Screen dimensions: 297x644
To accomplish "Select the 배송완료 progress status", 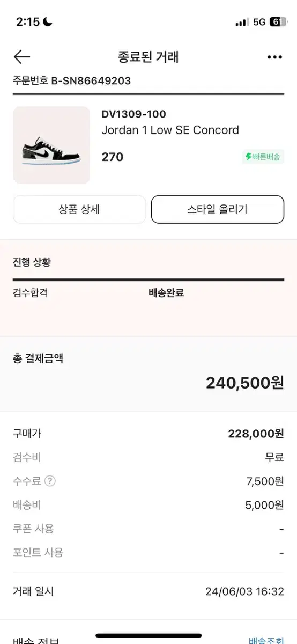I will pyautogui.click(x=166, y=294).
